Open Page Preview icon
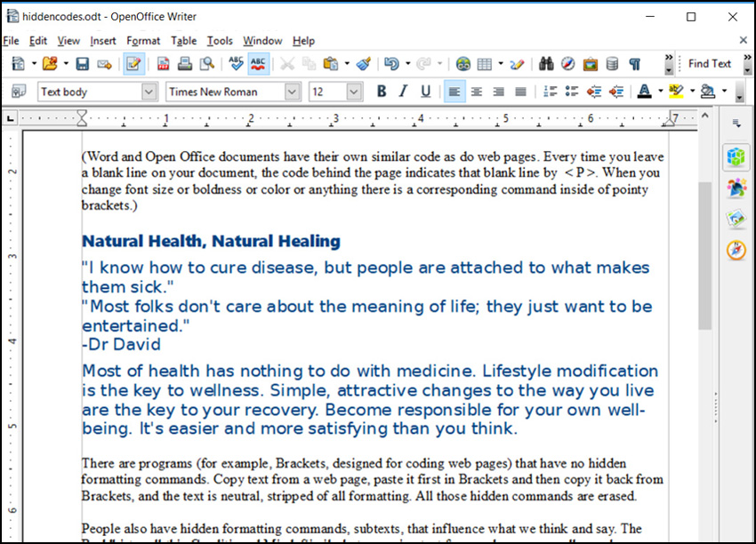This screenshot has width=756, height=544. click(207, 64)
